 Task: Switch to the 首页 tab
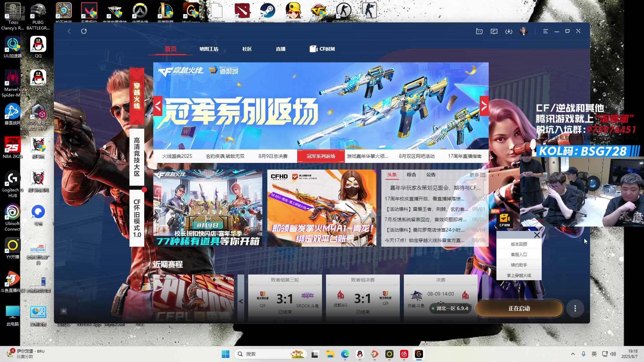pos(171,49)
